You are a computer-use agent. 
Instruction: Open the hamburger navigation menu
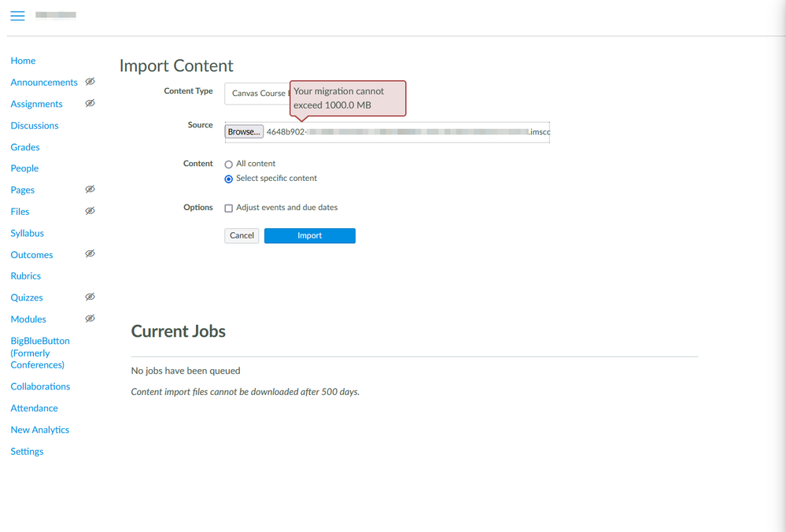point(17,16)
